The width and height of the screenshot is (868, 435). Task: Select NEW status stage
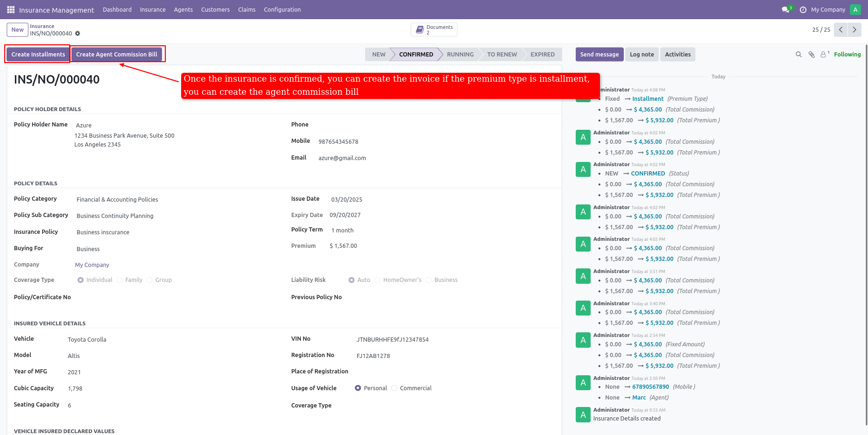click(x=378, y=54)
